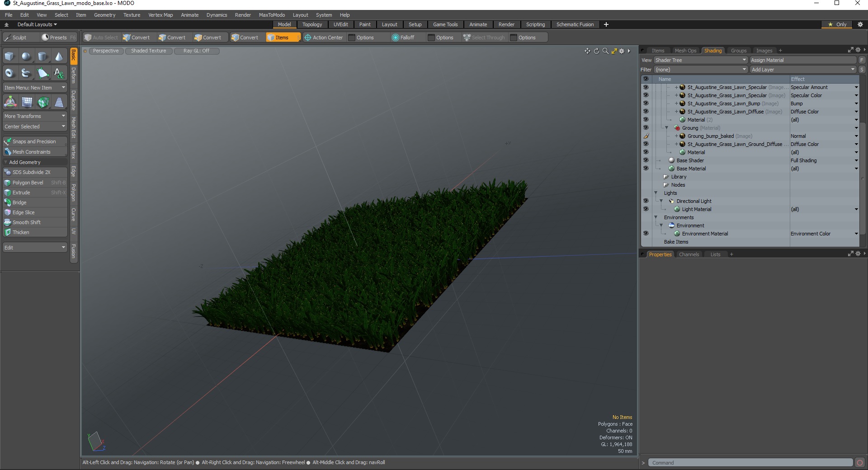Image resolution: width=868 pixels, height=470 pixels.
Task: Hide the St_Augustine_Grass_Lawn_Bump layer
Action: 646,103
